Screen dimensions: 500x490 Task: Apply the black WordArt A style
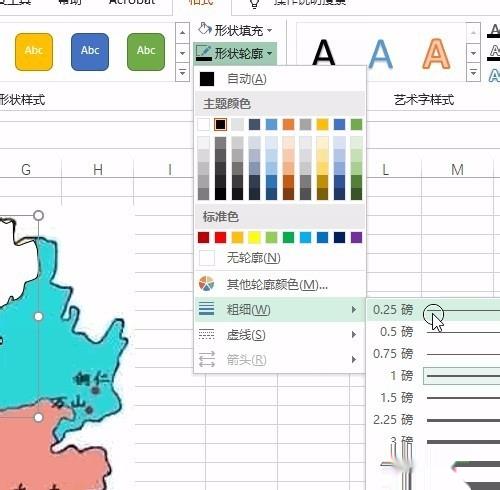coord(324,53)
